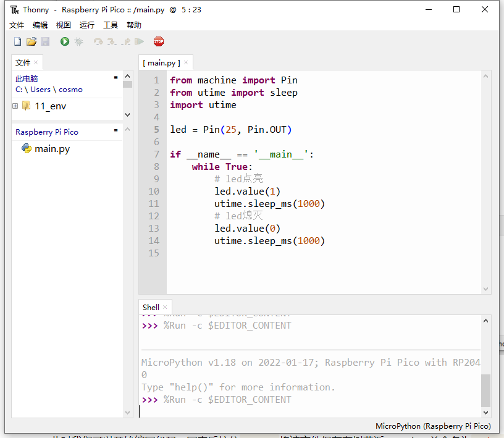Click editor scrollbar down arrow
504x438 pixels.
(485, 288)
